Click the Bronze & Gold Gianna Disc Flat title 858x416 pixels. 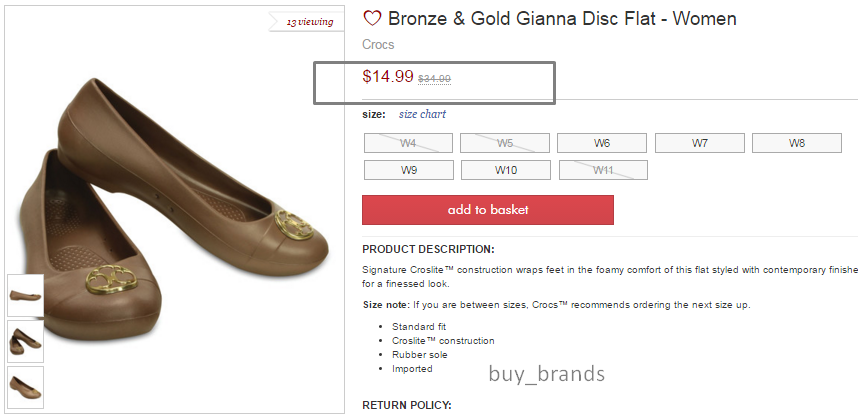pos(562,19)
